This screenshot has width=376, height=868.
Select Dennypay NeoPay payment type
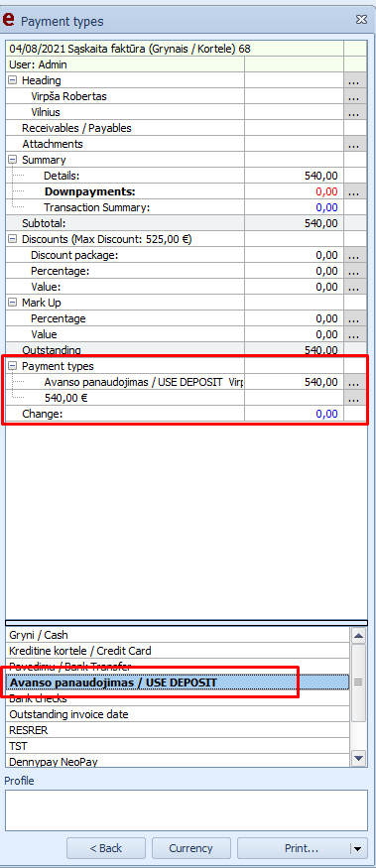[178, 762]
